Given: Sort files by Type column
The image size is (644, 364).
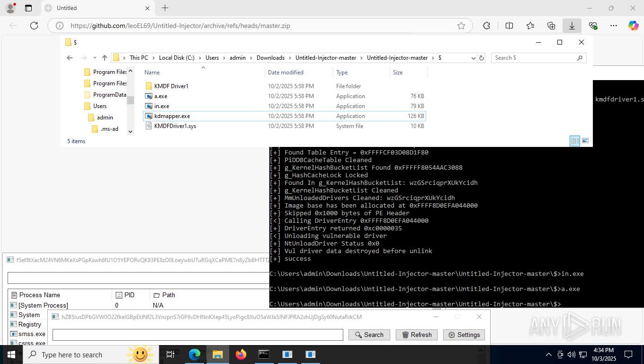Looking at the screenshot, I should point(361,73).
